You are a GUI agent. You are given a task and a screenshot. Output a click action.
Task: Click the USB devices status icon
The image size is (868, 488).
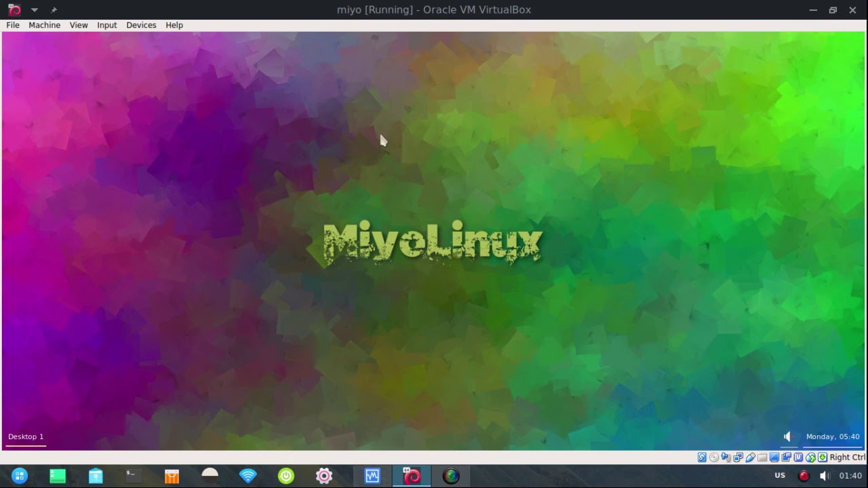750,457
